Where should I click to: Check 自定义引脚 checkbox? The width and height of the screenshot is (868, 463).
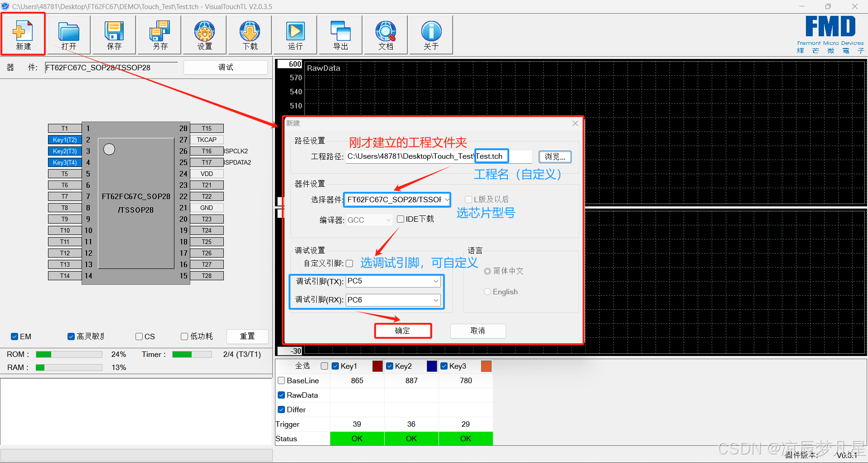coord(349,263)
